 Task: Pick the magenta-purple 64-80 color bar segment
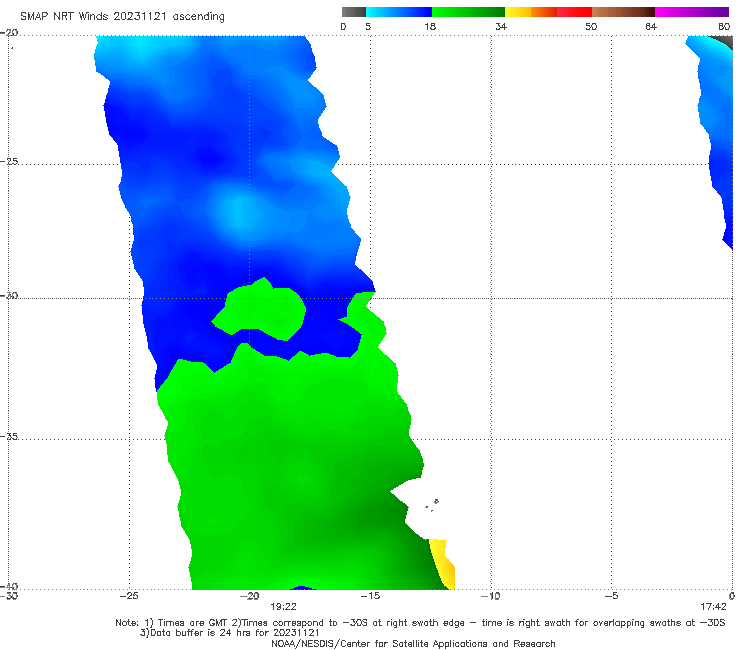pyautogui.click(x=692, y=12)
